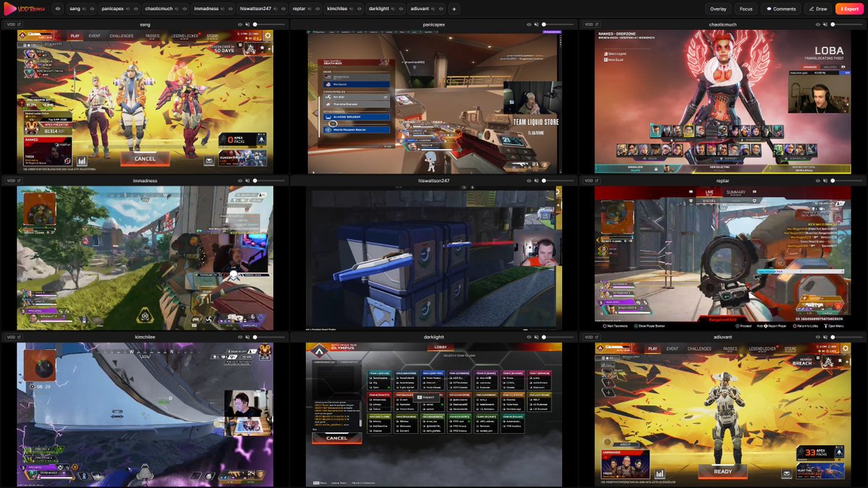Select the adiuvant tab chip name
868x488 pixels.
click(420, 9)
